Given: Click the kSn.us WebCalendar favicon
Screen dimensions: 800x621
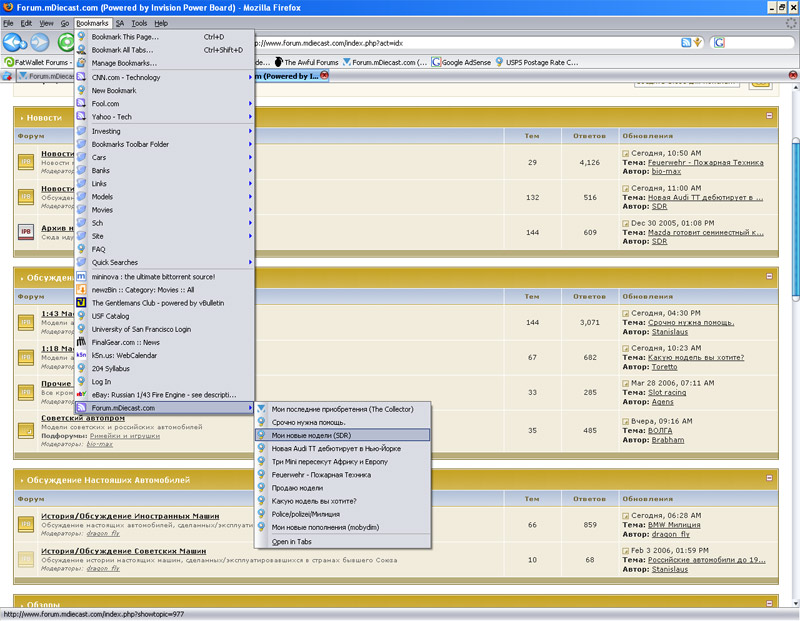Looking at the screenshot, I should click(81, 355).
